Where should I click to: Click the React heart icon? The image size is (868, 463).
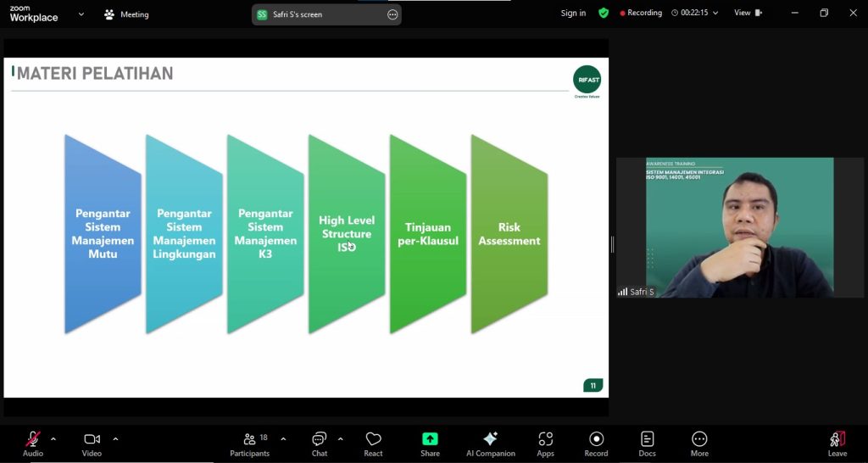click(373, 443)
